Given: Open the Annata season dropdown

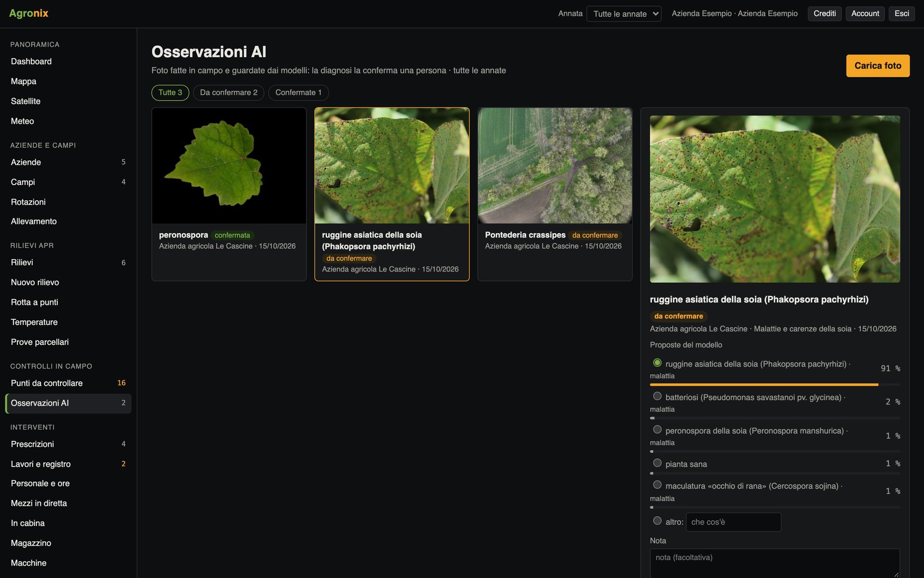Looking at the screenshot, I should (624, 13).
